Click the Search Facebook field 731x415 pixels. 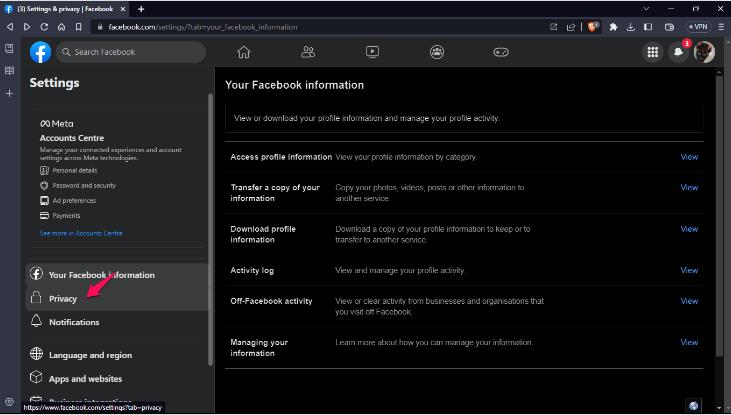131,52
